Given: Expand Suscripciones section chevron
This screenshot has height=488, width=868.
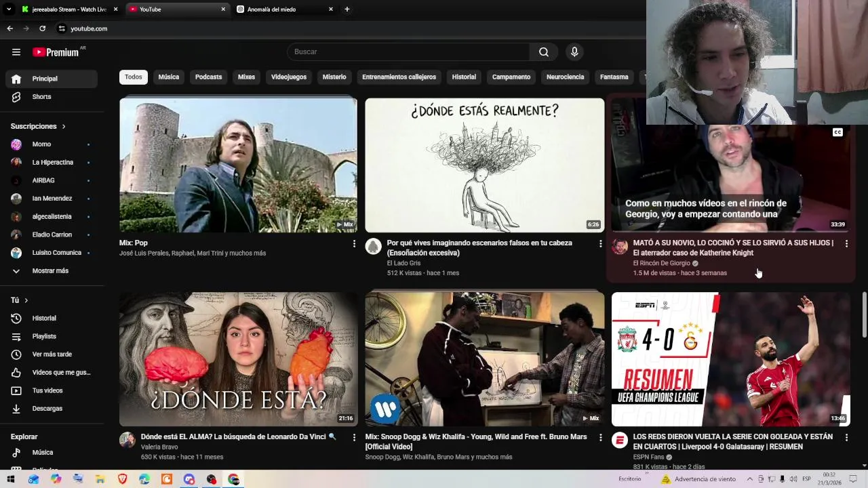Looking at the screenshot, I should pos(64,127).
